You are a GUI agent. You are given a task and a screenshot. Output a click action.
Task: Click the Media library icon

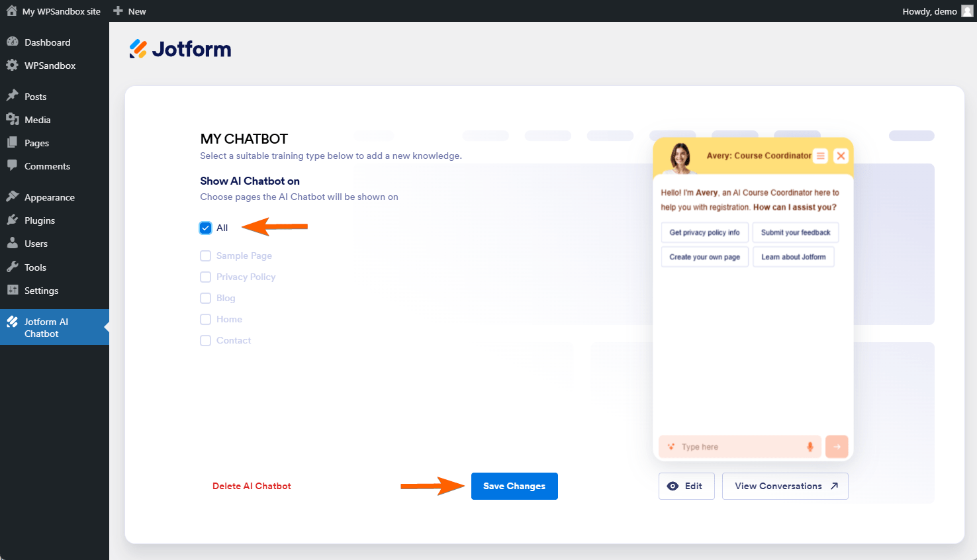12,119
